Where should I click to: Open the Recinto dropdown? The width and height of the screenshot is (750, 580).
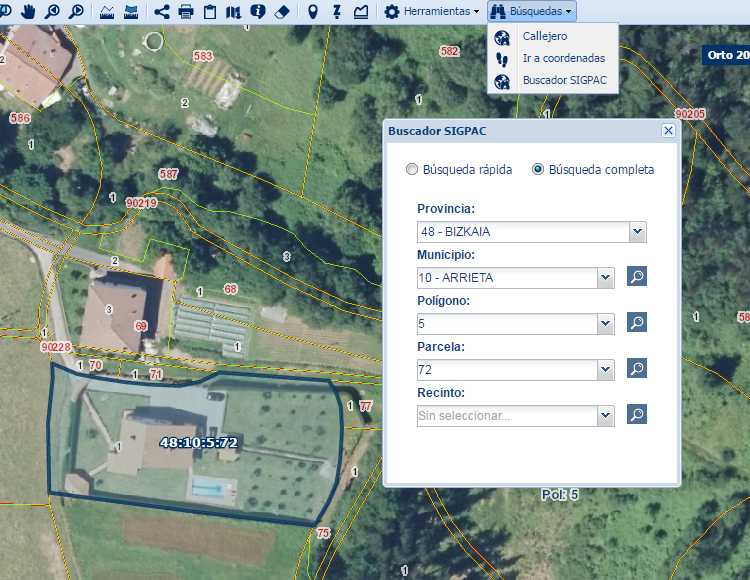(x=604, y=415)
